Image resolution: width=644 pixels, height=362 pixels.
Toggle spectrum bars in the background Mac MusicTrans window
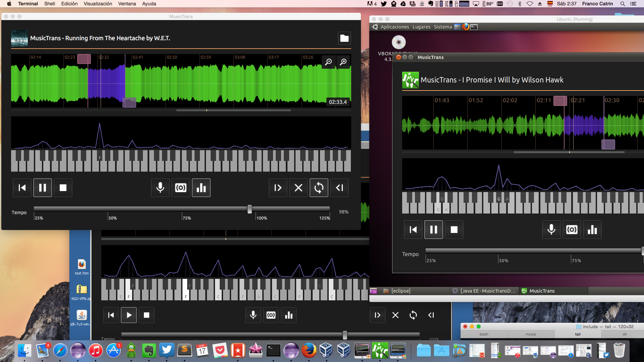tap(289, 315)
